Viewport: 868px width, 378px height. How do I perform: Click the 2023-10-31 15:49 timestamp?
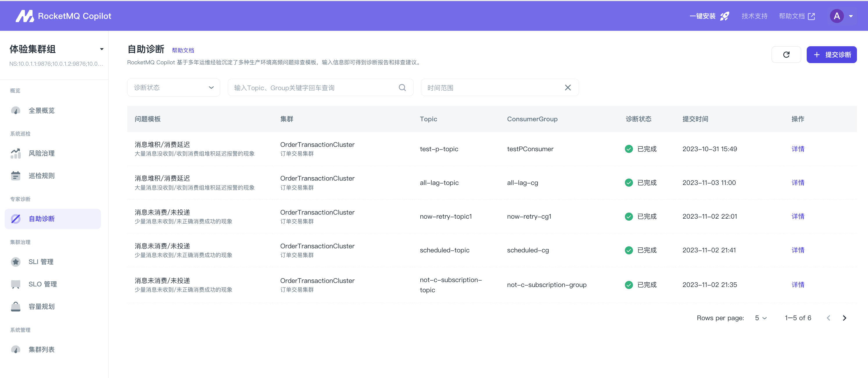pos(709,149)
